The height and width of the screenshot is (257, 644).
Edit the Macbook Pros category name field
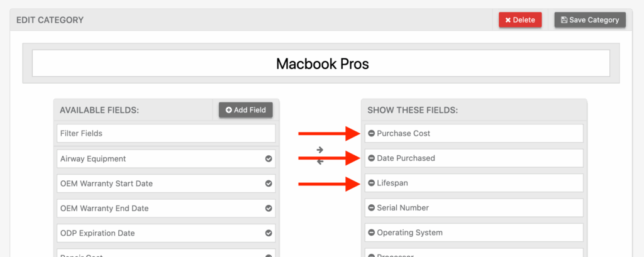click(x=321, y=63)
